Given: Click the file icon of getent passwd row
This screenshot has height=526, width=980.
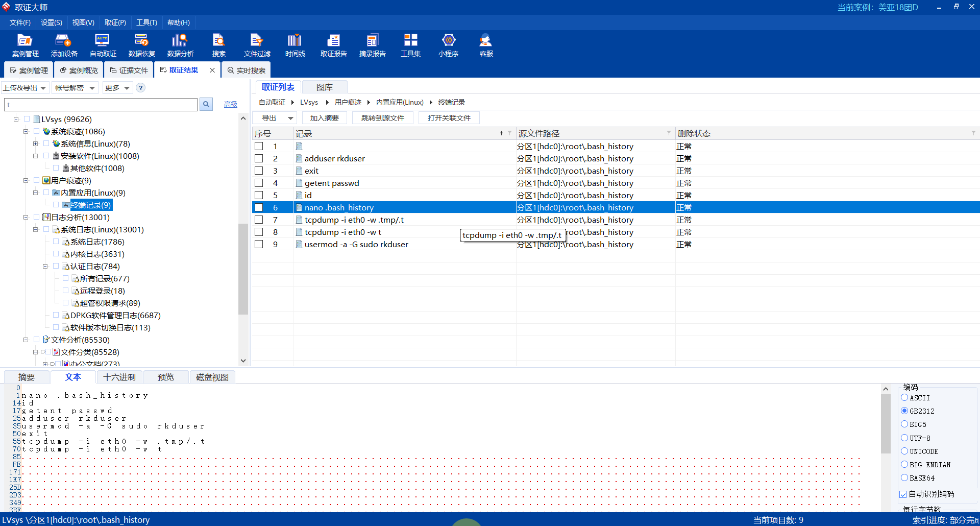Looking at the screenshot, I should 299,183.
